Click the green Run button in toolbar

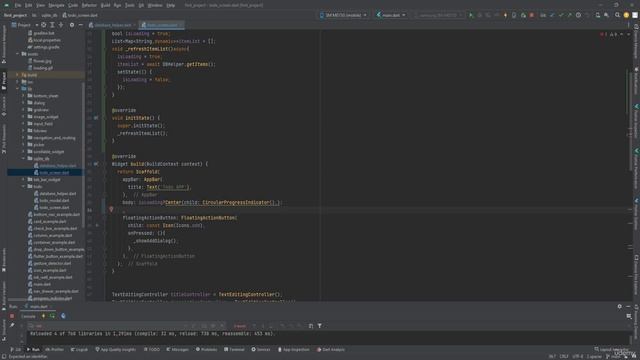click(471, 15)
